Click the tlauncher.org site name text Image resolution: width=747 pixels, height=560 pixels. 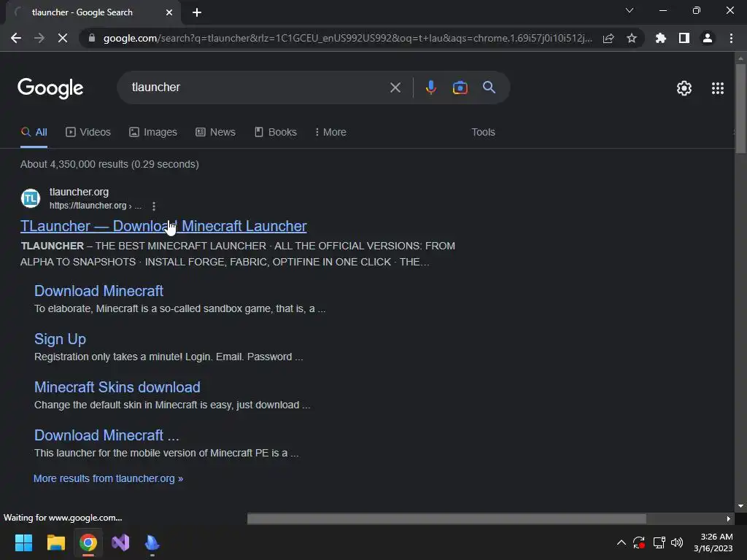click(79, 192)
